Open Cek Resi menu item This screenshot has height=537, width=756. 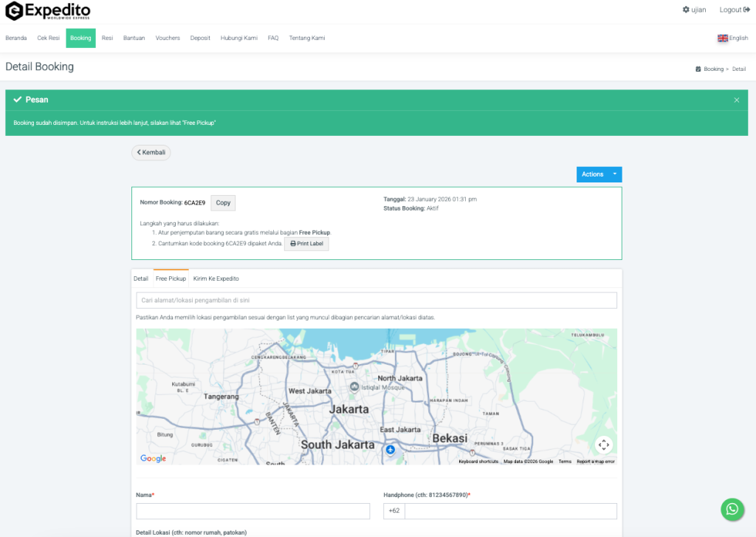pyautogui.click(x=48, y=38)
